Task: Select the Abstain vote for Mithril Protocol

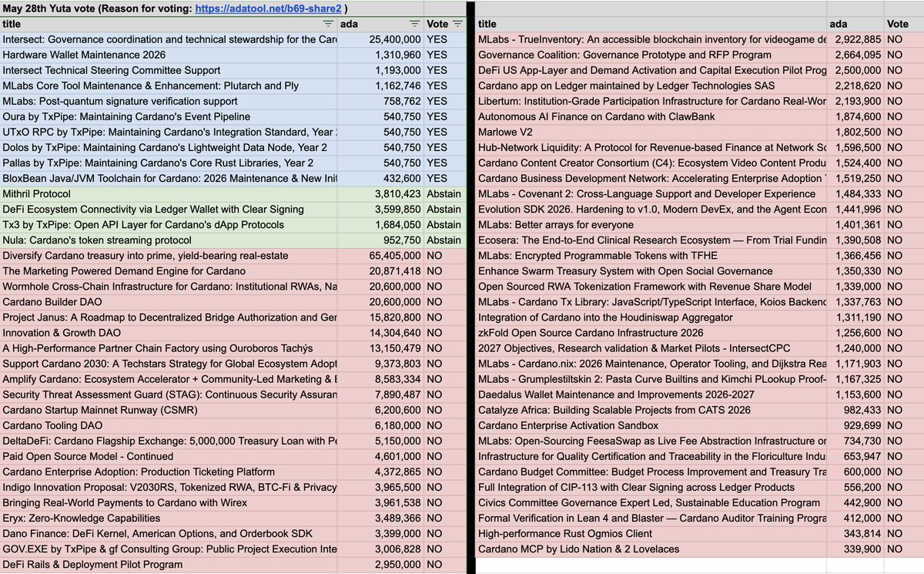Action: (444, 194)
